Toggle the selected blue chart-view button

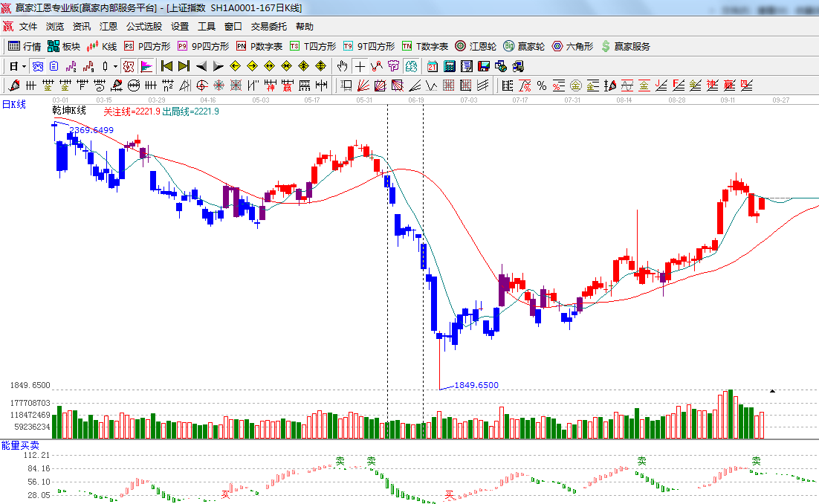click(x=36, y=66)
